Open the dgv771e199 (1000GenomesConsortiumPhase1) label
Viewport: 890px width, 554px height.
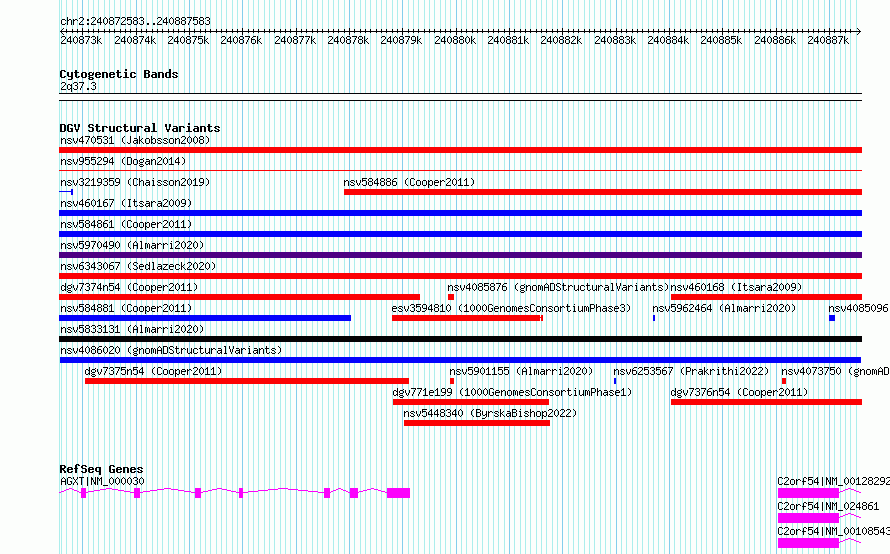[x=512, y=392]
